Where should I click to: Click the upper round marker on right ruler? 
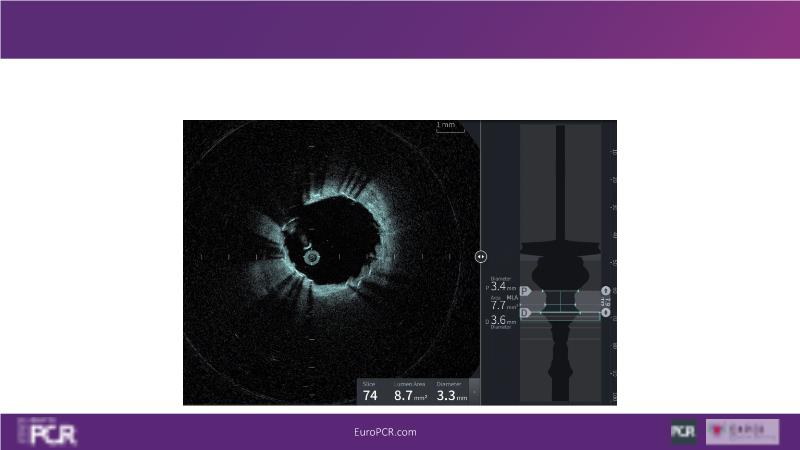click(x=605, y=290)
